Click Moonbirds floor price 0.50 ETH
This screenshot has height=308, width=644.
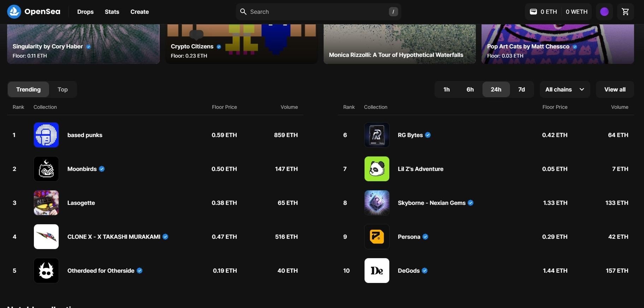pyautogui.click(x=224, y=169)
